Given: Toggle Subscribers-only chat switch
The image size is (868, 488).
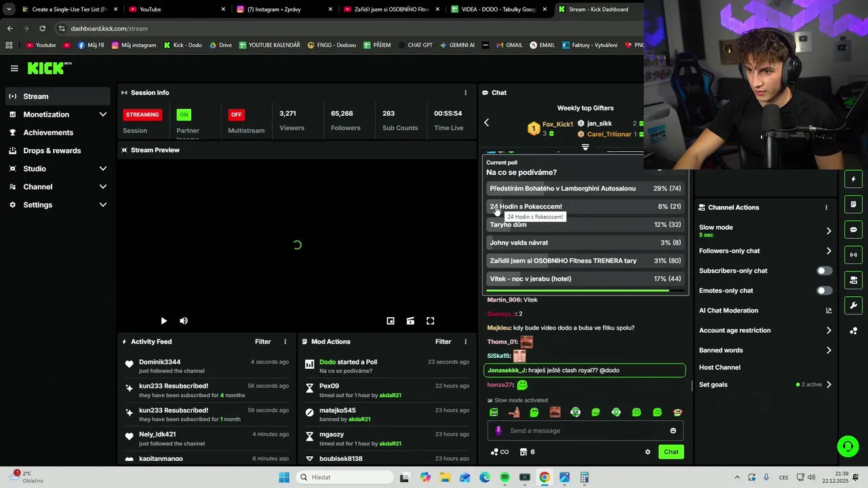Looking at the screenshot, I should (x=824, y=271).
